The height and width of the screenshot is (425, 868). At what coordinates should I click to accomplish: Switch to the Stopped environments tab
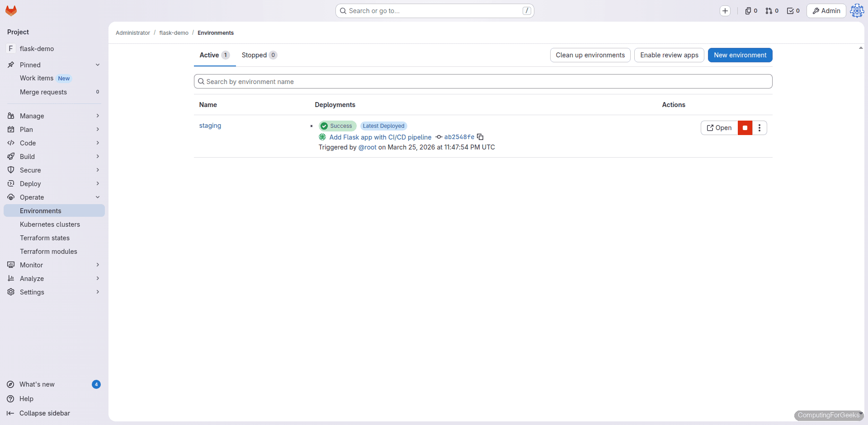pos(259,55)
